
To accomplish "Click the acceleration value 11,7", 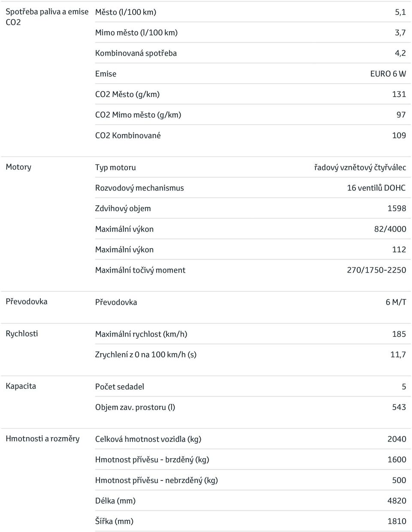I will pyautogui.click(x=398, y=355).
